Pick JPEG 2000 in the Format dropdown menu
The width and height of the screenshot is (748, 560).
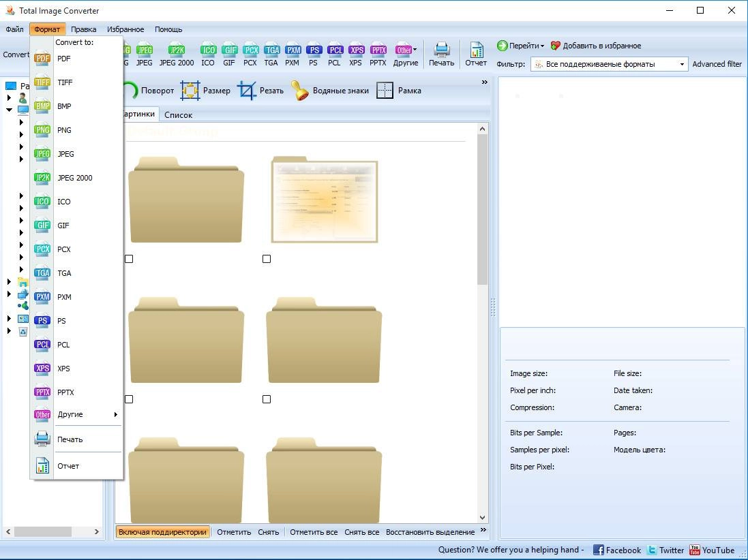tap(76, 178)
